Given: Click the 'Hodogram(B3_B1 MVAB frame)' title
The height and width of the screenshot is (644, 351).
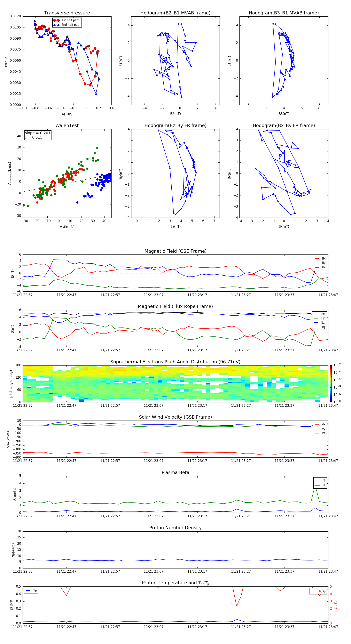Looking at the screenshot, I should click(284, 13).
